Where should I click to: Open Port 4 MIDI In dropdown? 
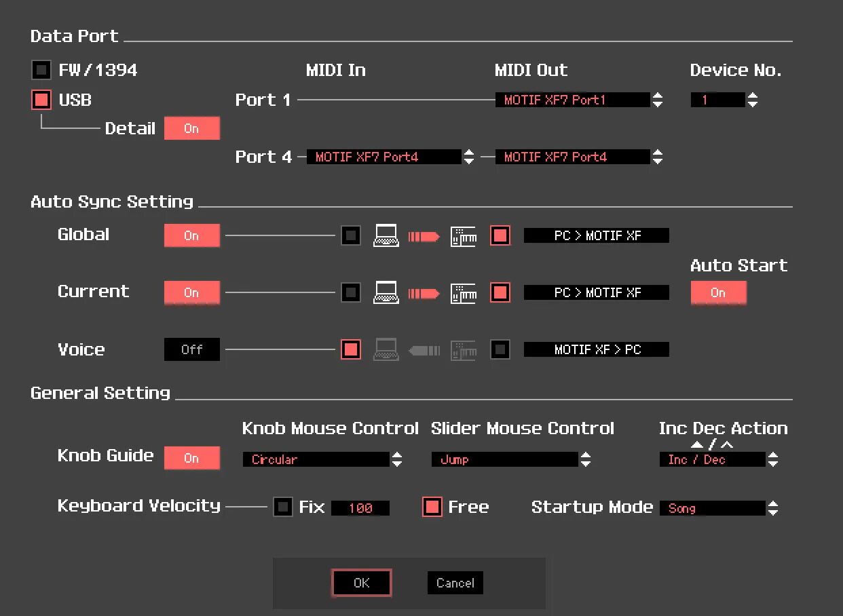point(384,157)
